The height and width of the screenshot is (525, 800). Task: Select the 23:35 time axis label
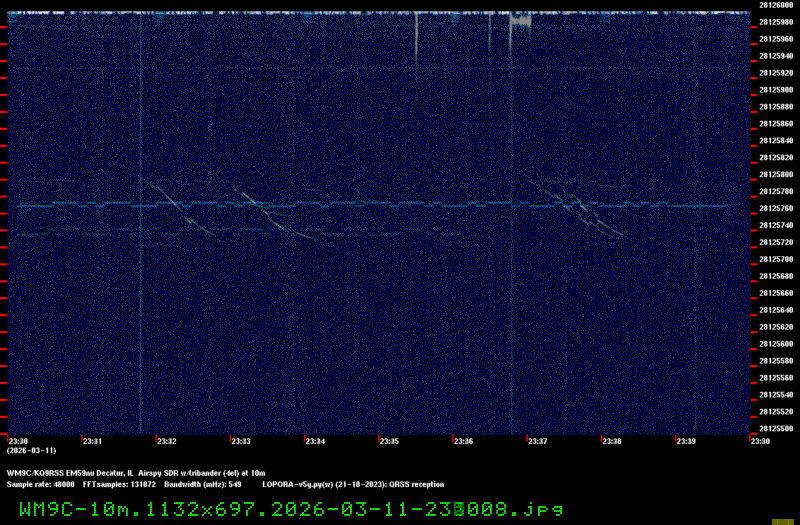(389, 441)
